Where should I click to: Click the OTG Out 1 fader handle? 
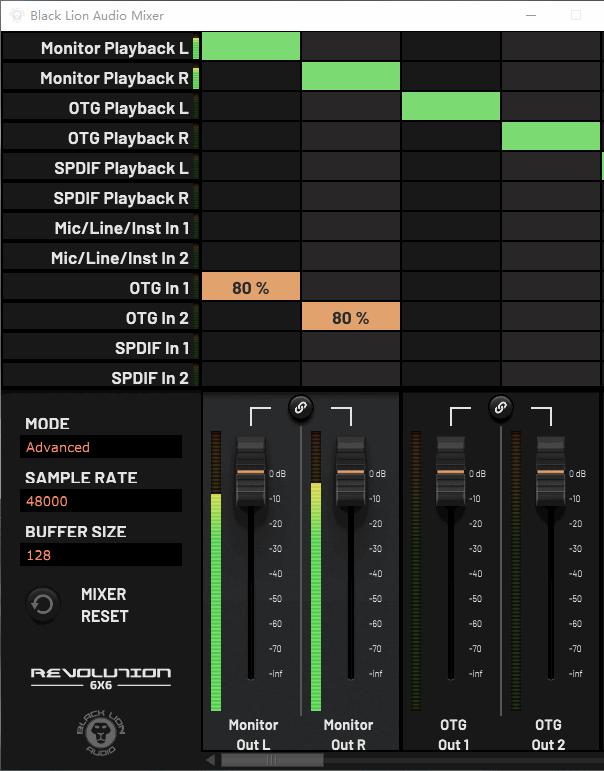pos(451,470)
